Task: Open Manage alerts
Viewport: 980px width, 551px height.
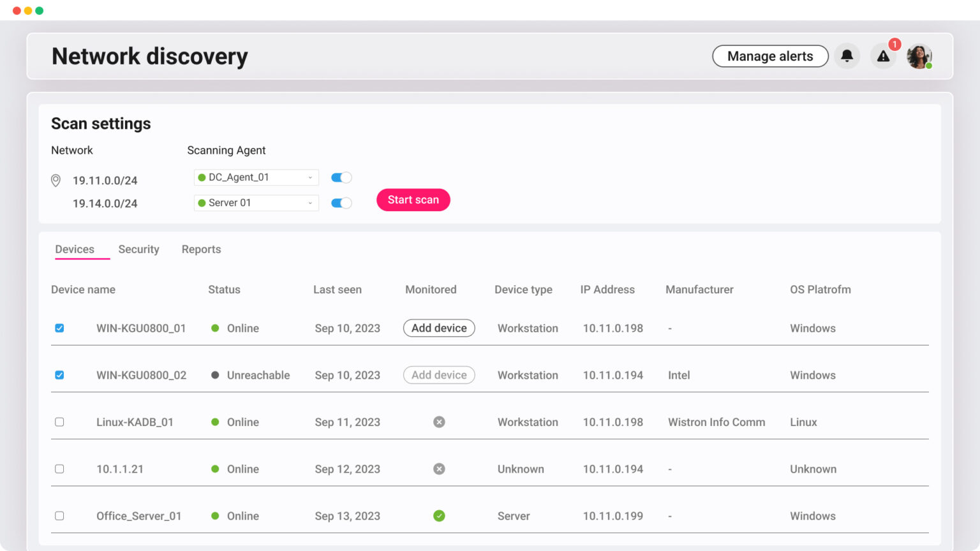Action: tap(770, 56)
